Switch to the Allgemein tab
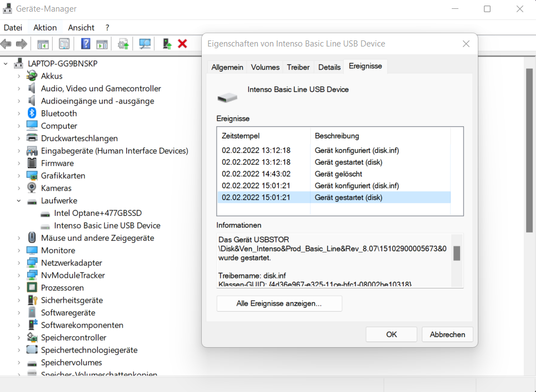Image resolution: width=536 pixels, height=392 pixels. (227, 67)
